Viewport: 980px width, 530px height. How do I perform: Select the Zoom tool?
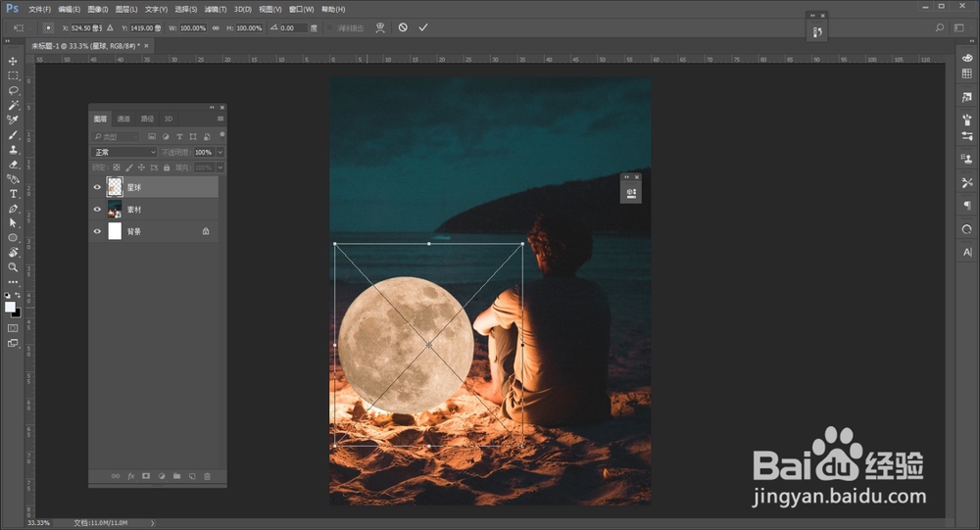(x=13, y=266)
